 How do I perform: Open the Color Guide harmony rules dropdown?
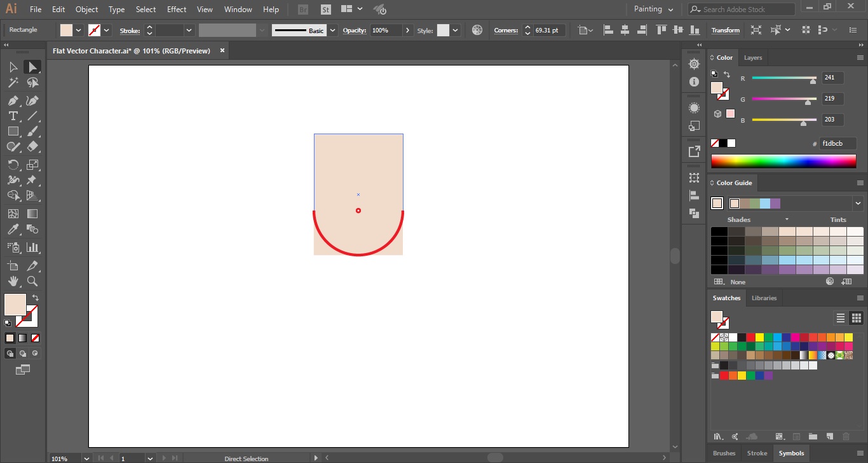(x=858, y=203)
